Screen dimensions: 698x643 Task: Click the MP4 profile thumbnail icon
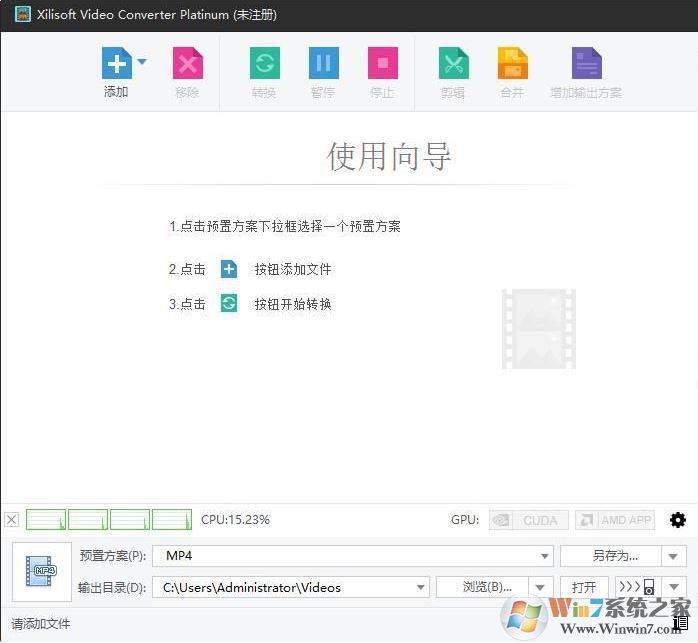pyautogui.click(x=42, y=571)
